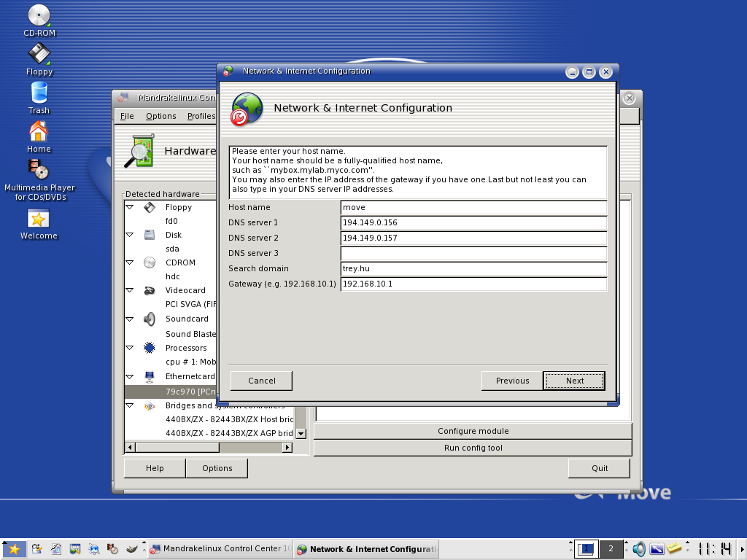The width and height of the screenshot is (747, 560).
Task: Switch to Mandrakelinux Control Center taskbar entry
Action: point(220,548)
